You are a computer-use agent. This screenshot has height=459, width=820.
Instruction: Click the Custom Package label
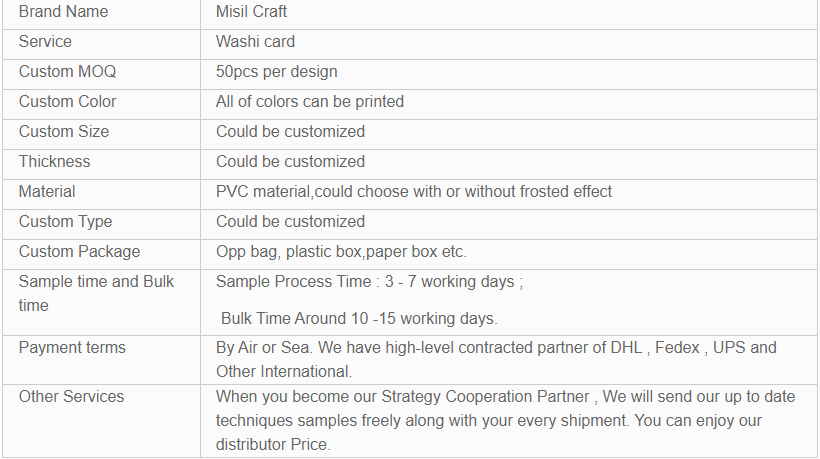[x=79, y=251]
